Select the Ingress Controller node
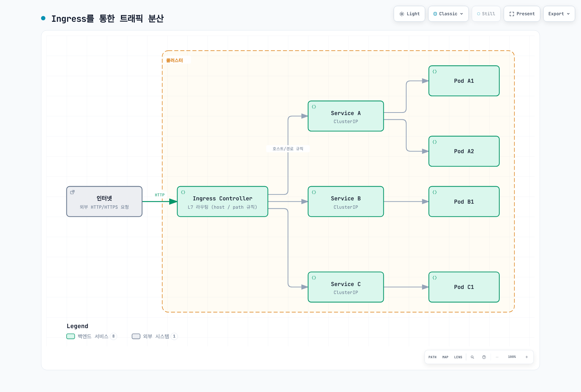Screen dimensions: 581x392 (223, 201)
